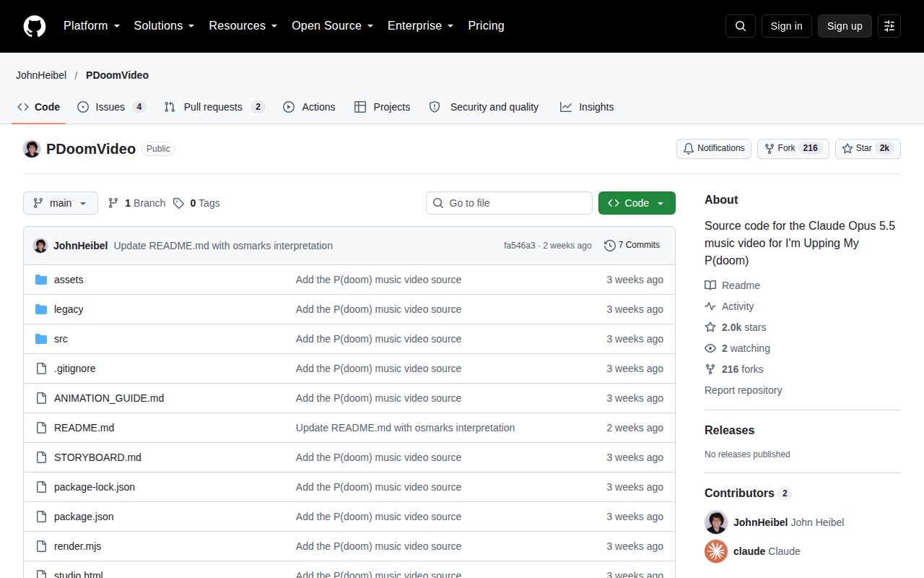Click the src folder icon
Screen dimensions: 924x578
[x=41, y=339]
